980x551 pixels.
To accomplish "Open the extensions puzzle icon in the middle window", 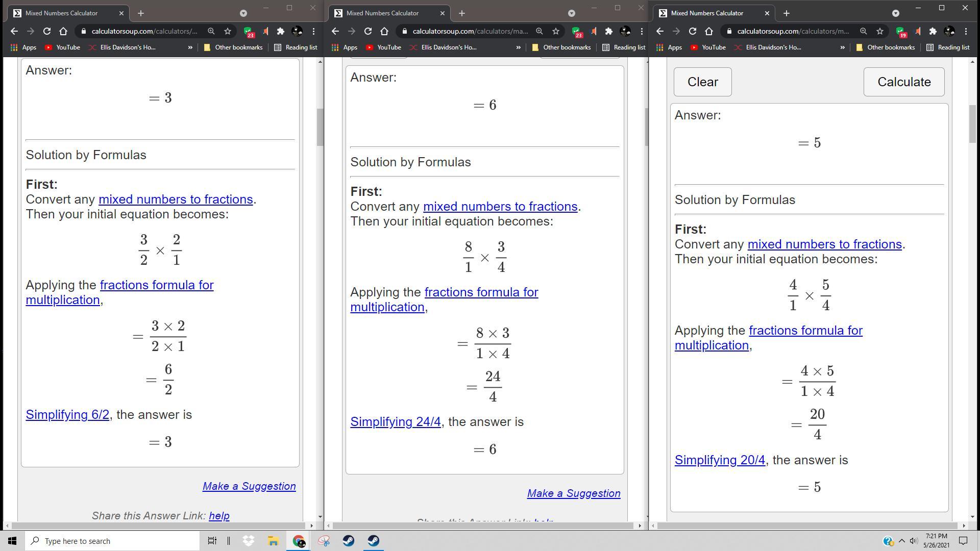I will (608, 31).
